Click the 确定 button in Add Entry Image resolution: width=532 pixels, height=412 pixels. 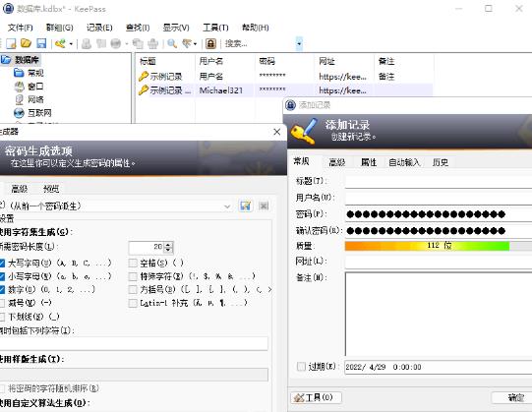pyautogui.click(x=512, y=397)
